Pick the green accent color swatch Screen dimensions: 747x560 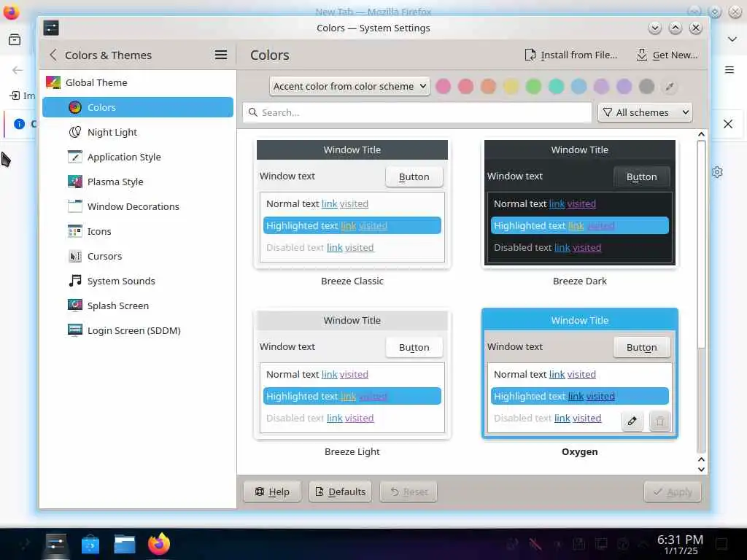coord(533,86)
